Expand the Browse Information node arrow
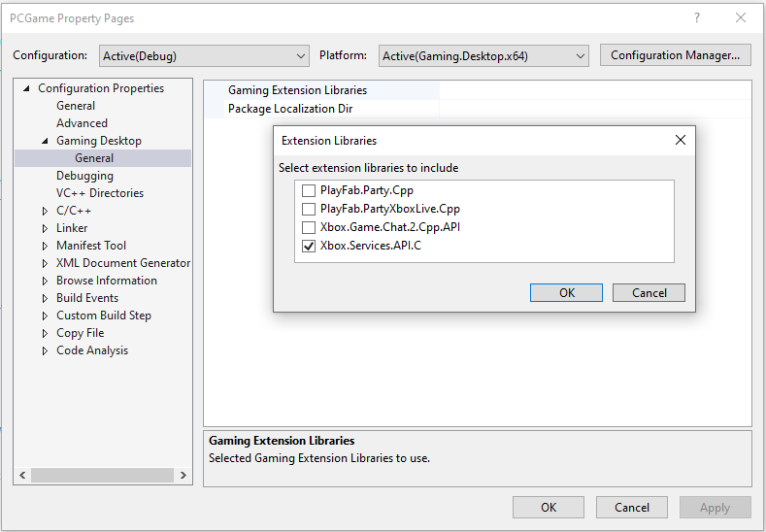Viewport: 766px width, 532px height. coord(46,281)
